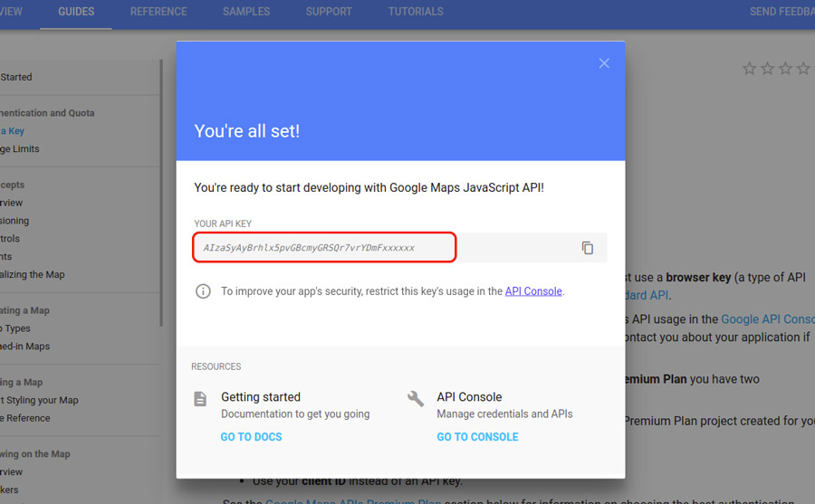Rate the page with the third star

point(785,68)
